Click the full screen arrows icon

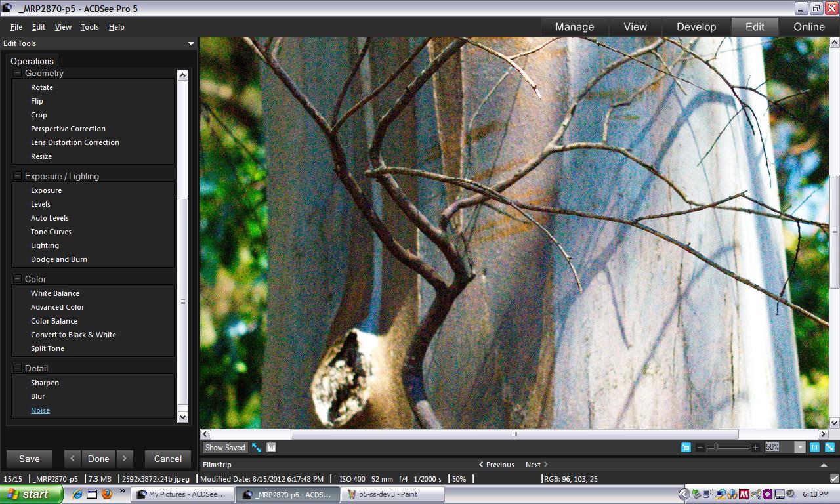click(257, 448)
